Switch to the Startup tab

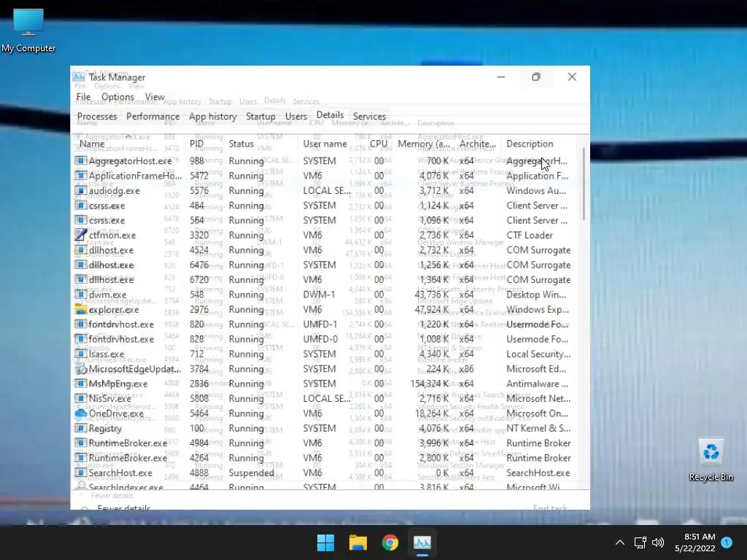click(260, 116)
